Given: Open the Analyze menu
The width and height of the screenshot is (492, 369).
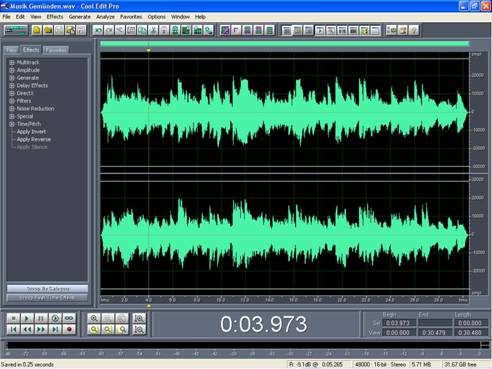Looking at the screenshot, I should pos(105,17).
